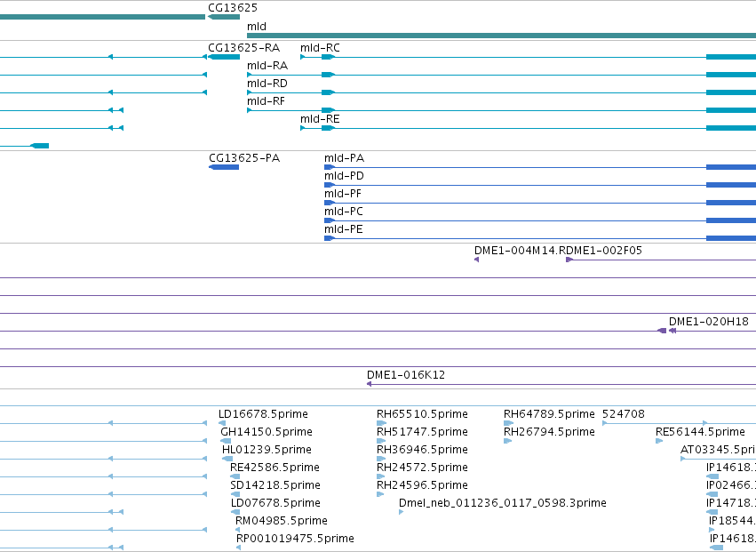Click the IP02466 EST label
The image size is (756, 552).
coord(731,485)
